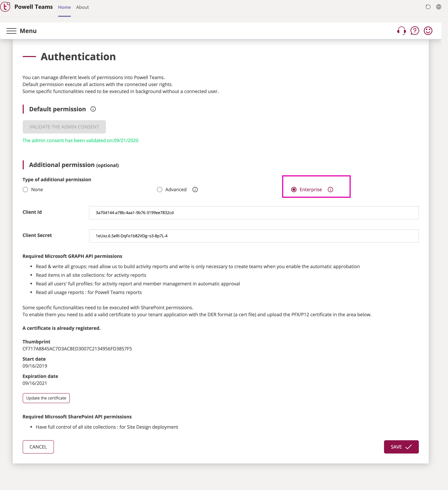The image size is (448, 490).
Task: Click the headset support icon
Action: tap(401, 31)
